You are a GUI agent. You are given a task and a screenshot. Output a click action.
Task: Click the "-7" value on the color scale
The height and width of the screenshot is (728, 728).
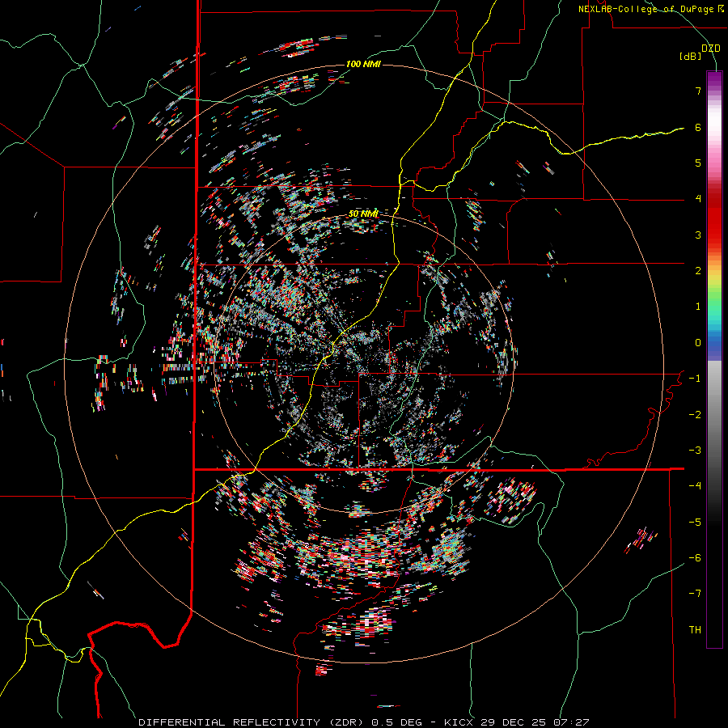tap(695, 594)
